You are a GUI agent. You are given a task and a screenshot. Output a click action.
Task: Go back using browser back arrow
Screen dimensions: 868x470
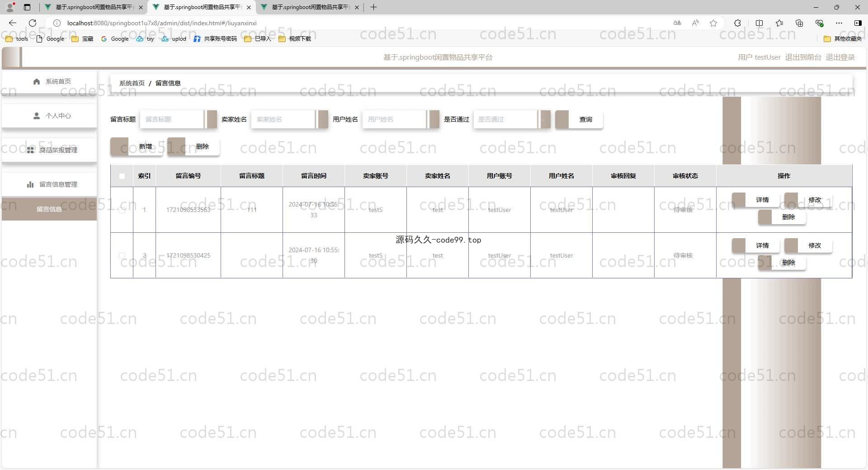pyautogui.click(x=13, y=23)
